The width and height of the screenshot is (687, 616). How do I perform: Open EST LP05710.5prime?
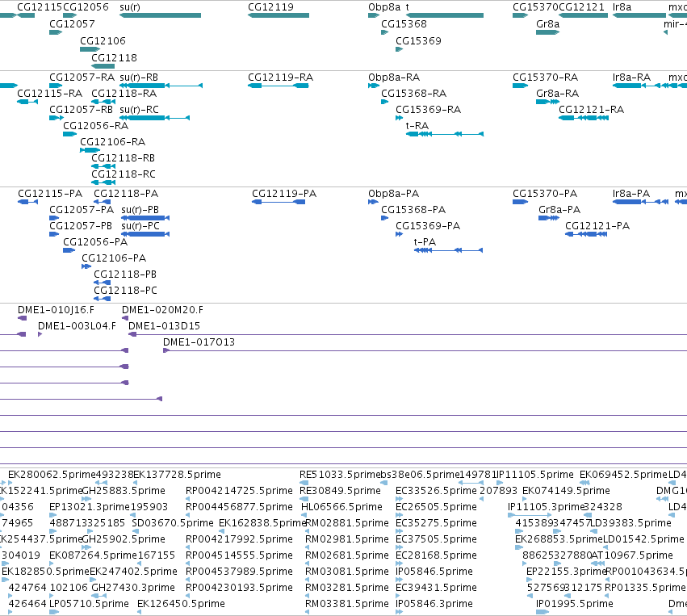(89, 604)
